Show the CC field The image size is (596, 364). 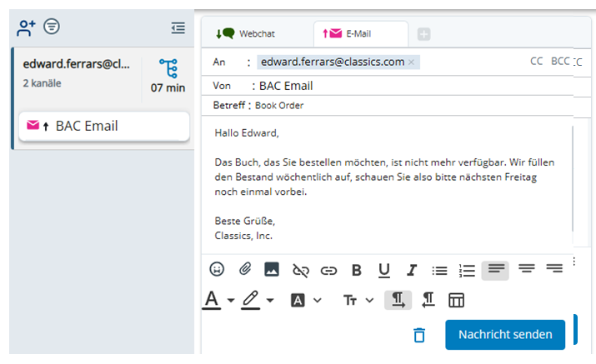click(536, 61)
